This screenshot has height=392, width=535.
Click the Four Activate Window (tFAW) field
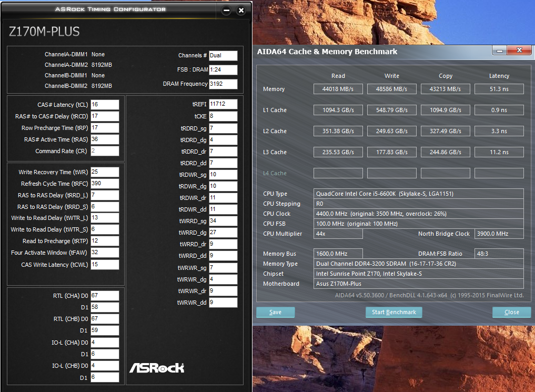[105, 253]
